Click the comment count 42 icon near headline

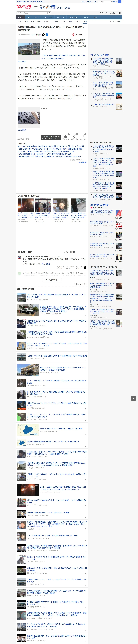tap(34, 35)
